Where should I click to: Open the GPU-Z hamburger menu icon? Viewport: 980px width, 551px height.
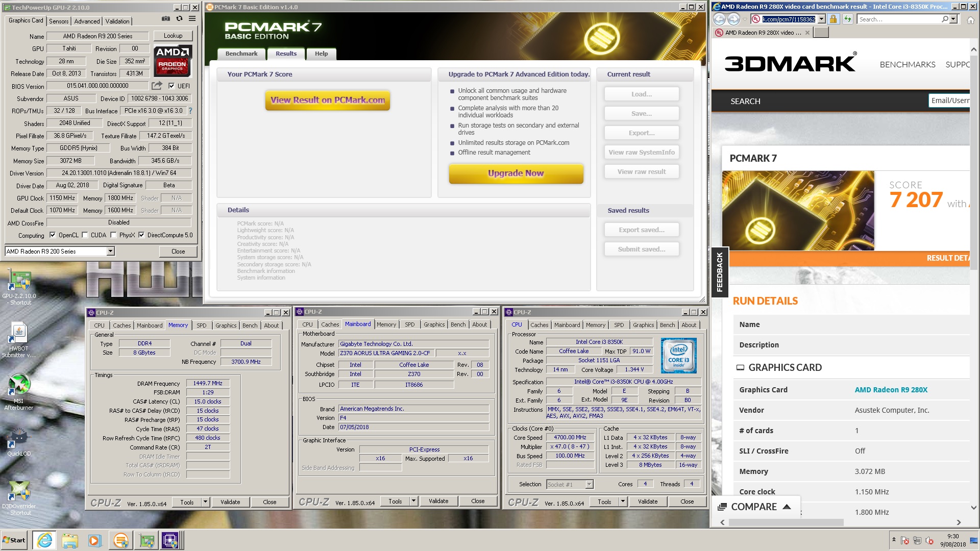(x=192, y=19)
